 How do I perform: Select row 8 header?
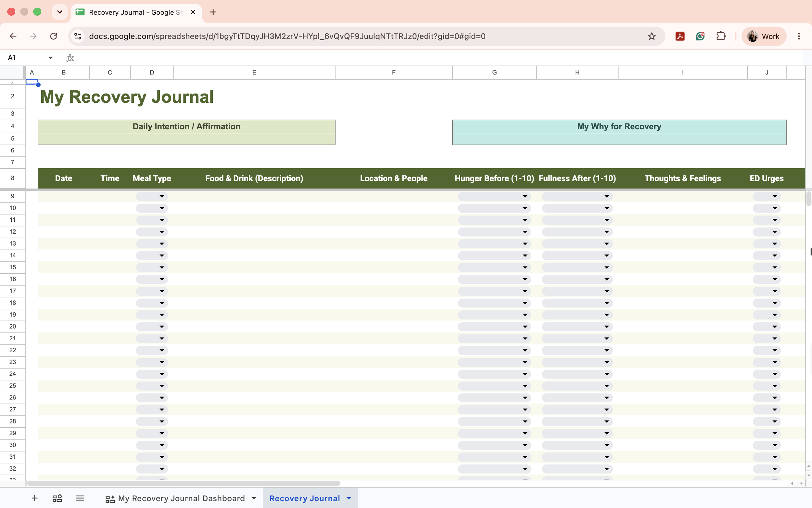point(13,178)
